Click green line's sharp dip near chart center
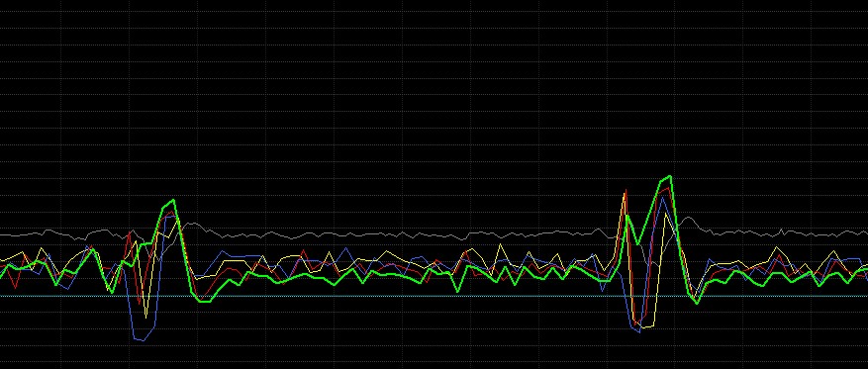The image size is (868, 369). click(458, 291)
